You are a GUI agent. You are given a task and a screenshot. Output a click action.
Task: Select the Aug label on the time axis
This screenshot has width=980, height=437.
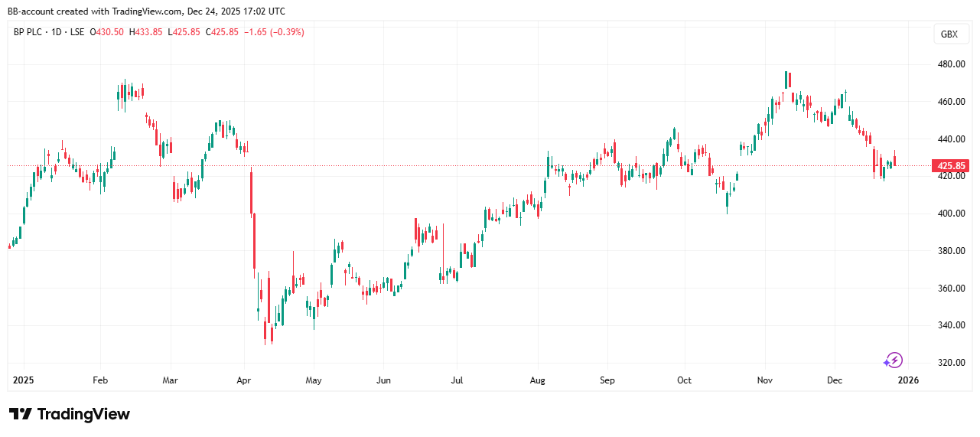click(538, 380)
